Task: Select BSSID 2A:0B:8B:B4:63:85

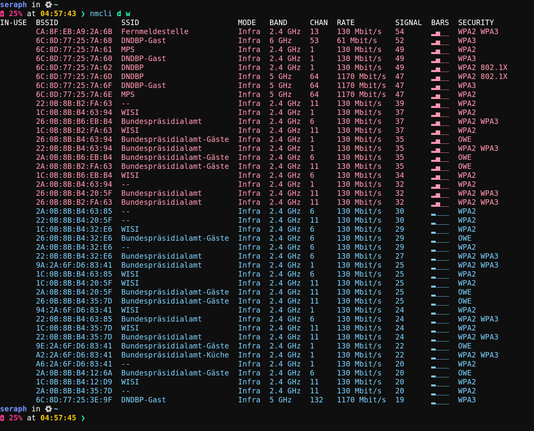Action: pyautogui.click(x=74, y=211)
